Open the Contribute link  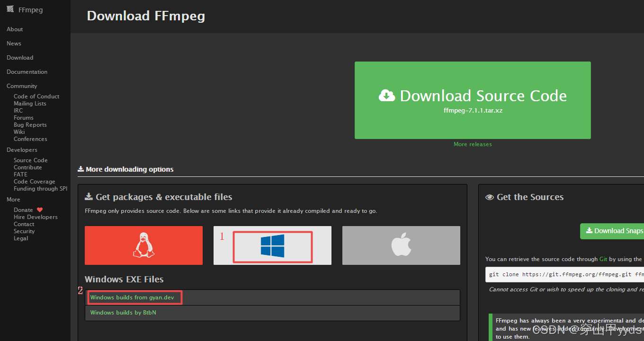click(28, 167)
